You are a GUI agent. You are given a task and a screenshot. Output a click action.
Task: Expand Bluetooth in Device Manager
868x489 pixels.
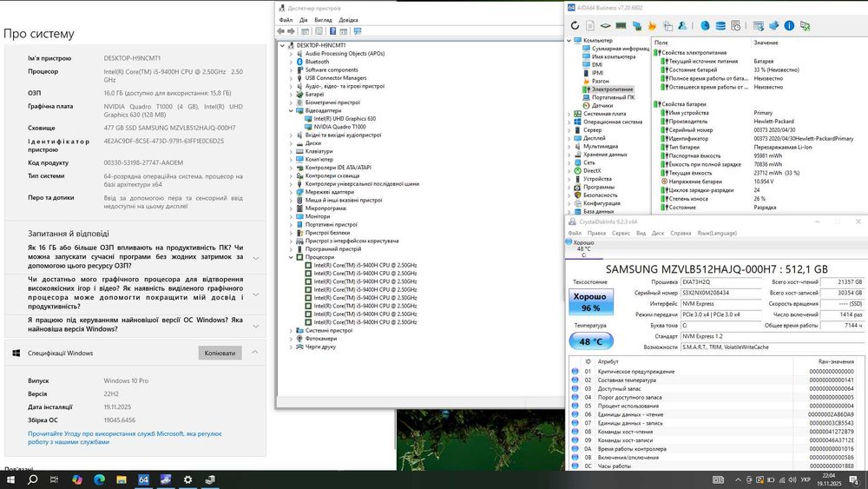[x=291, y=62]
